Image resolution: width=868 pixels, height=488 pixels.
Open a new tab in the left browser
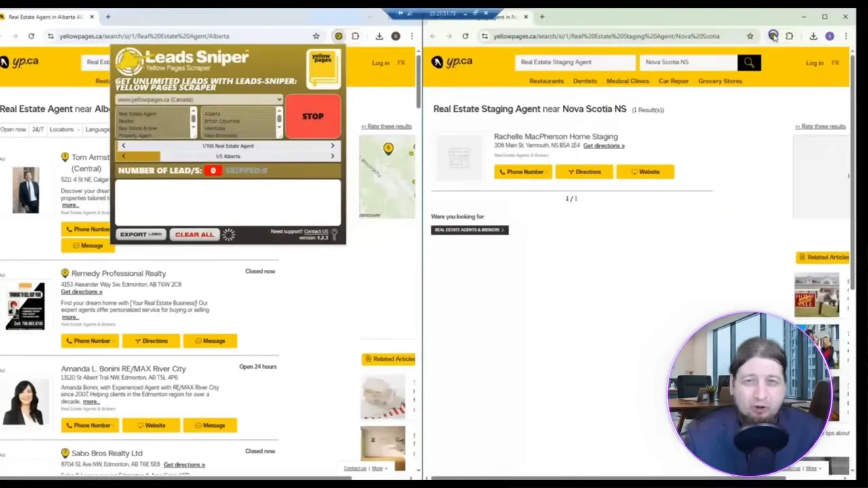pyautogui.click(x=108, y=17)
